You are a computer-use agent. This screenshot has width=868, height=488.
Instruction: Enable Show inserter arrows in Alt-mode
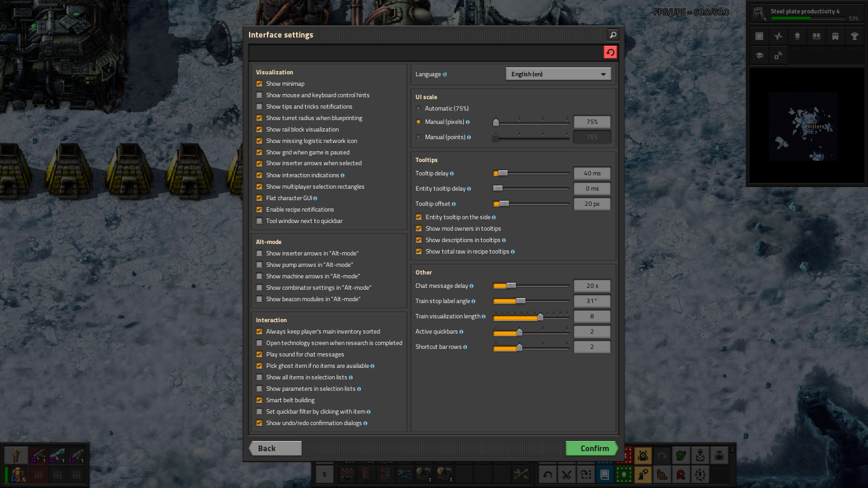tap(259, 254)
